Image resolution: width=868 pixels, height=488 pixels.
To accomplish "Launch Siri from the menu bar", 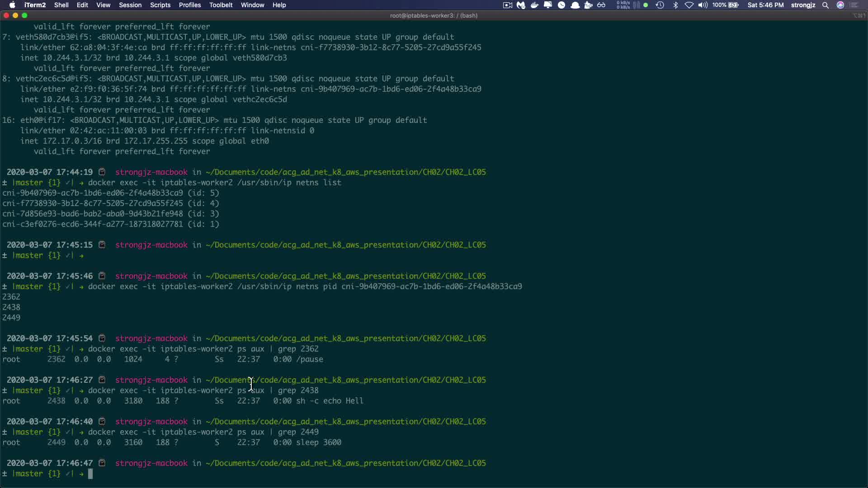I will (840, 5).
